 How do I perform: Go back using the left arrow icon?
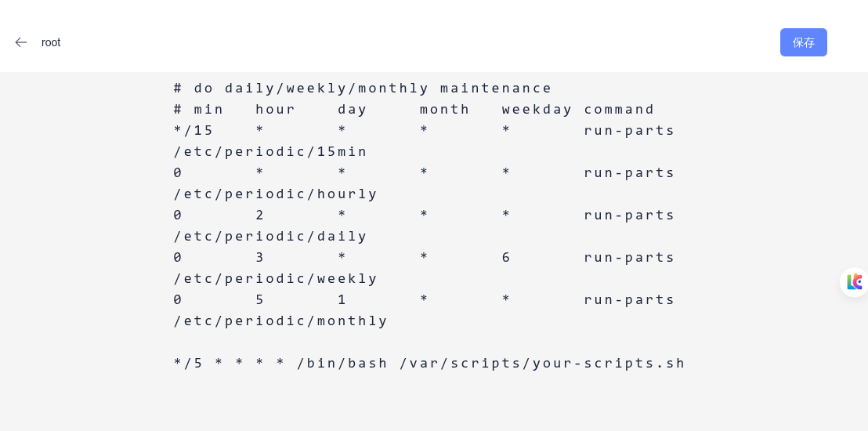pyautogui.click(x=21, y=42)
